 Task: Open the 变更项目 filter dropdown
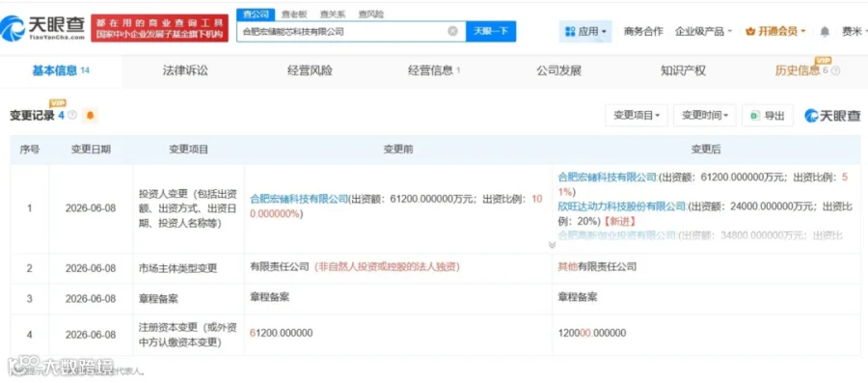(x=637, y=115)
